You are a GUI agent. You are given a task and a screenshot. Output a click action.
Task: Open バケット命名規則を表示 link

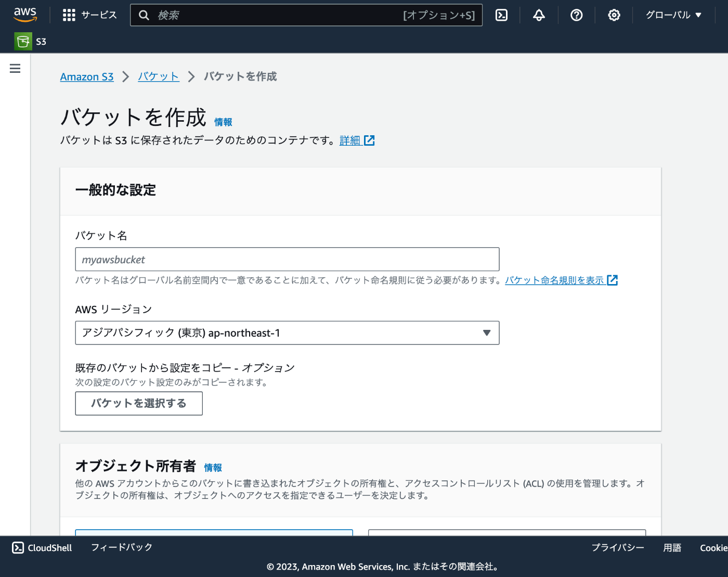pos(554,280)
